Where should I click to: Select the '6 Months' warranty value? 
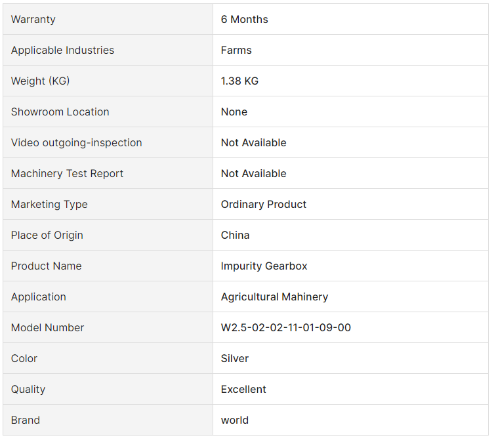(x=245, y=20)
